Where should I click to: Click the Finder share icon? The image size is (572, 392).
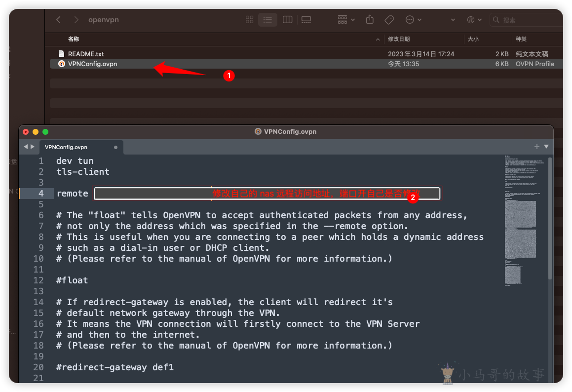tap(370, 19)
